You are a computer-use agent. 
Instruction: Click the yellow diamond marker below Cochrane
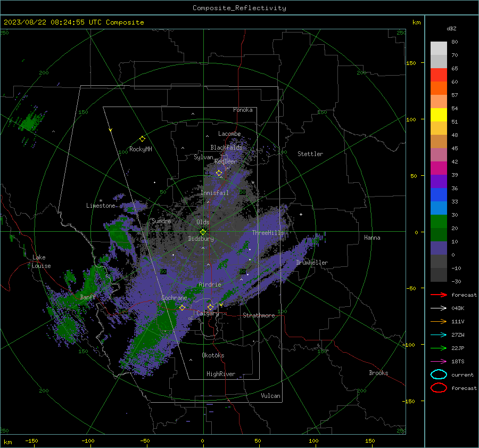[182, 307]
